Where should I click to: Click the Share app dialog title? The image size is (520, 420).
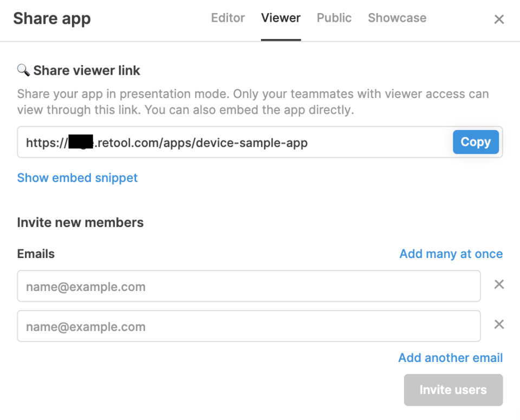pyautogui.click(x=51, y=18)
